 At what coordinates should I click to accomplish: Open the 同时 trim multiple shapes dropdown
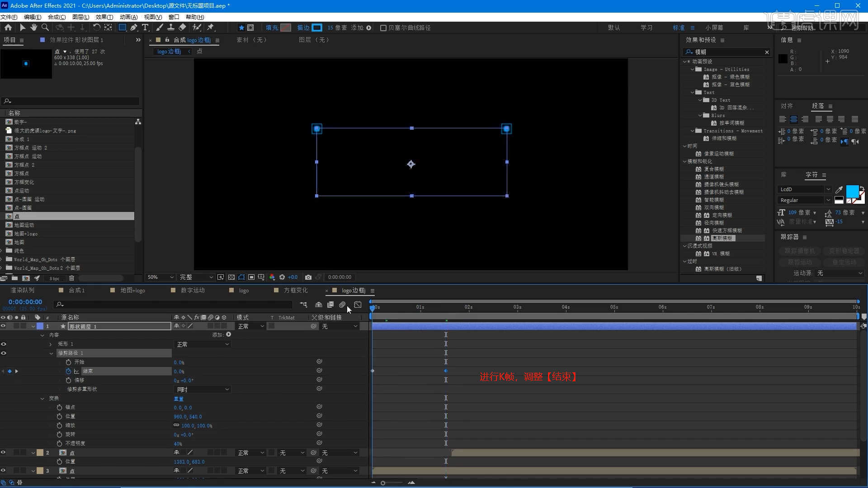click(203, 389)
